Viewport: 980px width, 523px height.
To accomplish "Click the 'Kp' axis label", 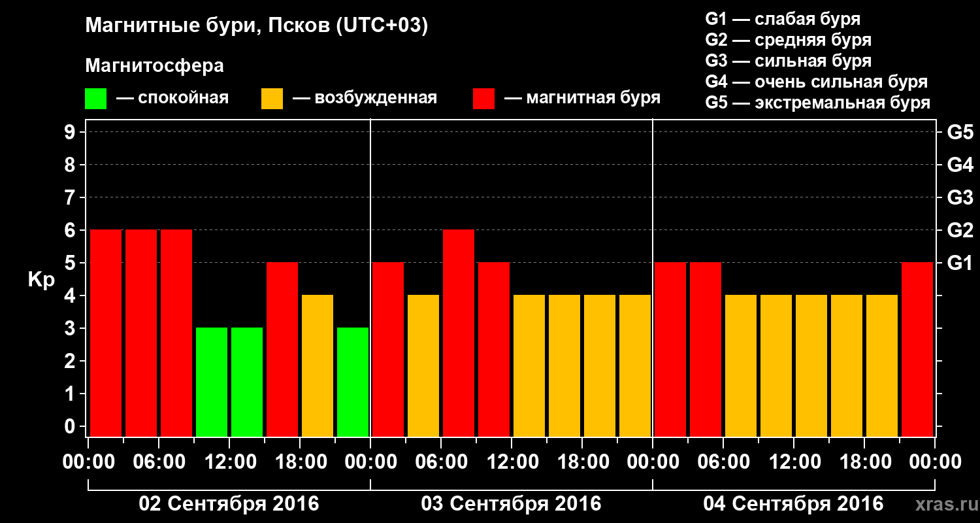I will point(41,281).
